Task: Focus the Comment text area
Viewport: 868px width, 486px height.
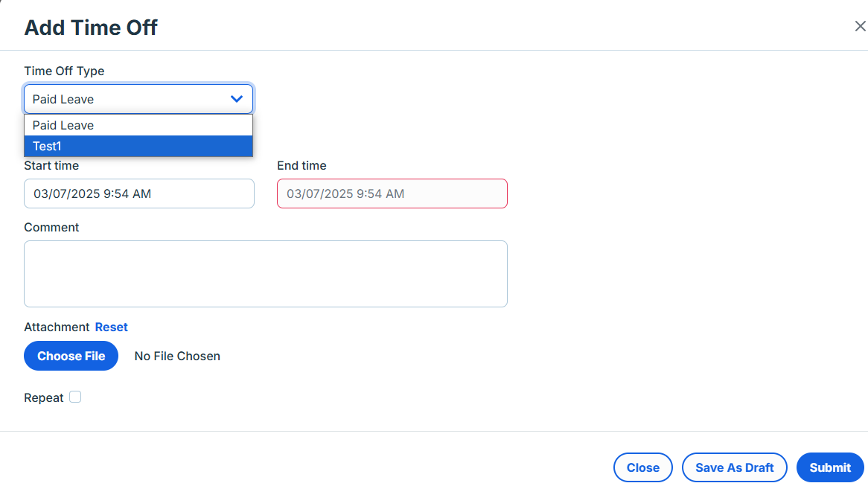Action: pos(266,274)
